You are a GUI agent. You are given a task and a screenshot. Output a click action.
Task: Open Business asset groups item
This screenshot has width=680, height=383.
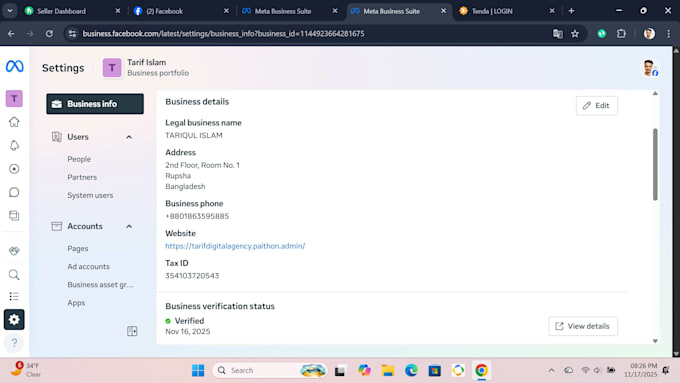tap(100, 285)
